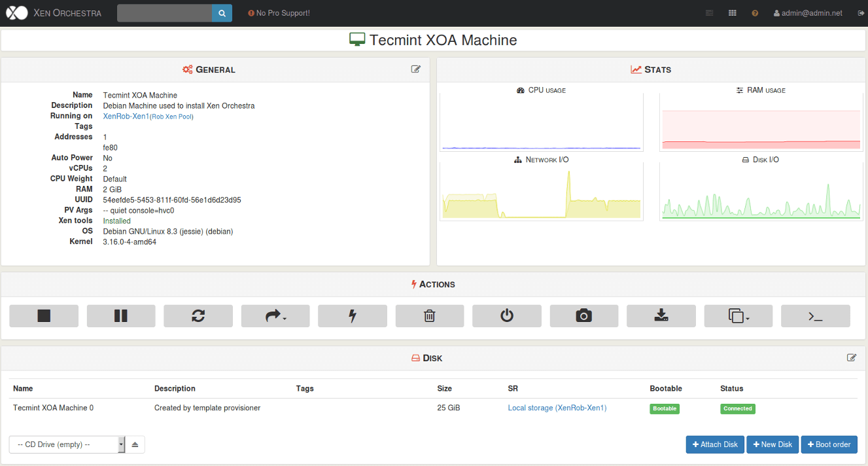The height and width of the screenshot is (466, 868).
Task: Click 'Created by template provisioner' description
Action: pos(207,408)
